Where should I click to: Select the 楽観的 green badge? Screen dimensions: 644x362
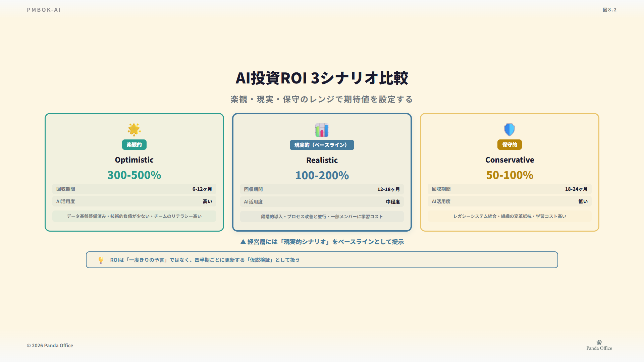(134, 145)
